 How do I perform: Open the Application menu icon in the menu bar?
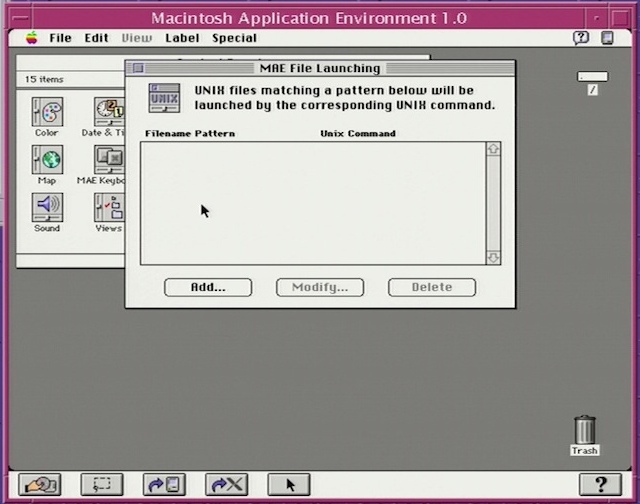coord(607,38)
